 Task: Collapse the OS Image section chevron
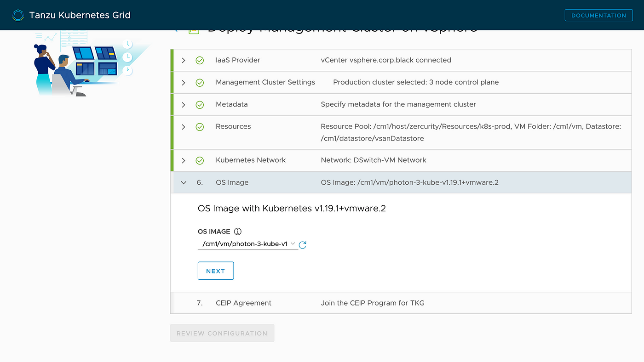(184, 182)
